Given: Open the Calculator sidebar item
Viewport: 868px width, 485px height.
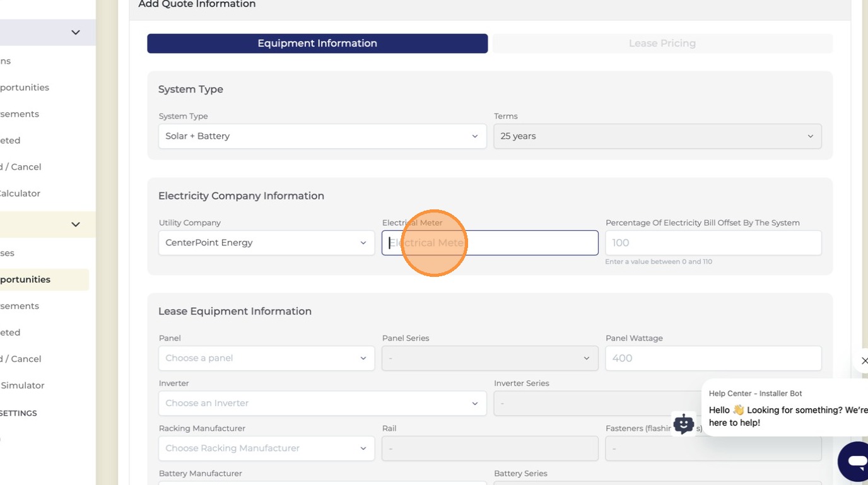Looking at the screenshot, I should pyautogui.click(x=20, y=194).
